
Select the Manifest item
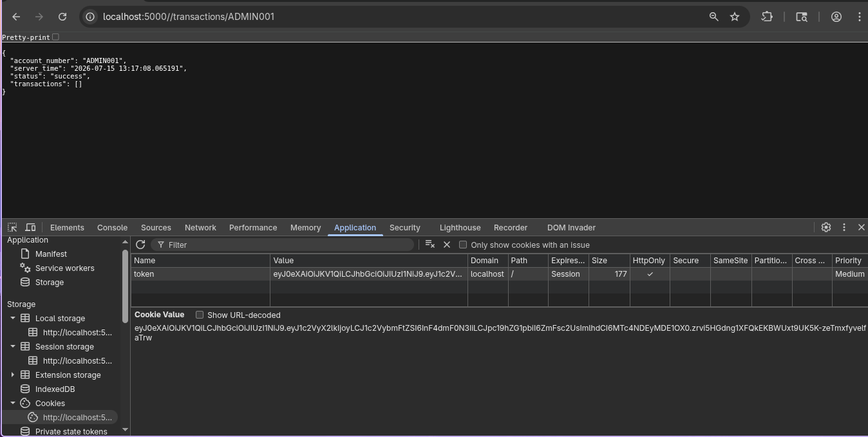51,254
